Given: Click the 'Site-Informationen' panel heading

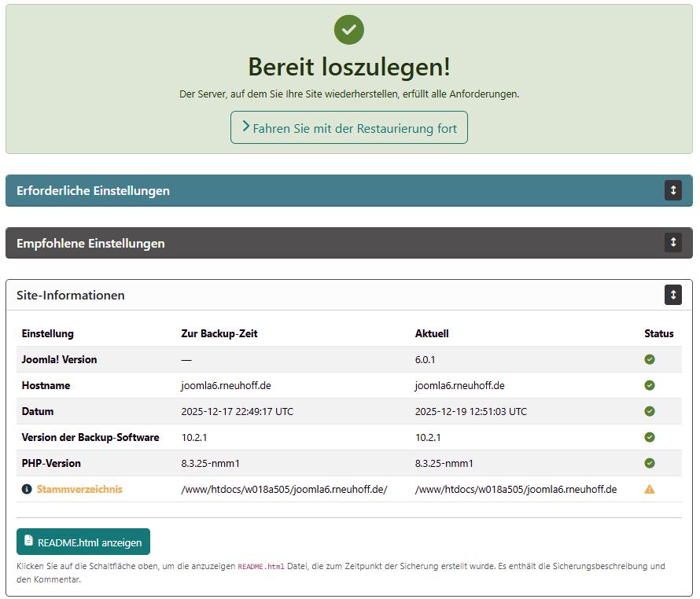Looking at the screenshot, I should click(71, 296).
